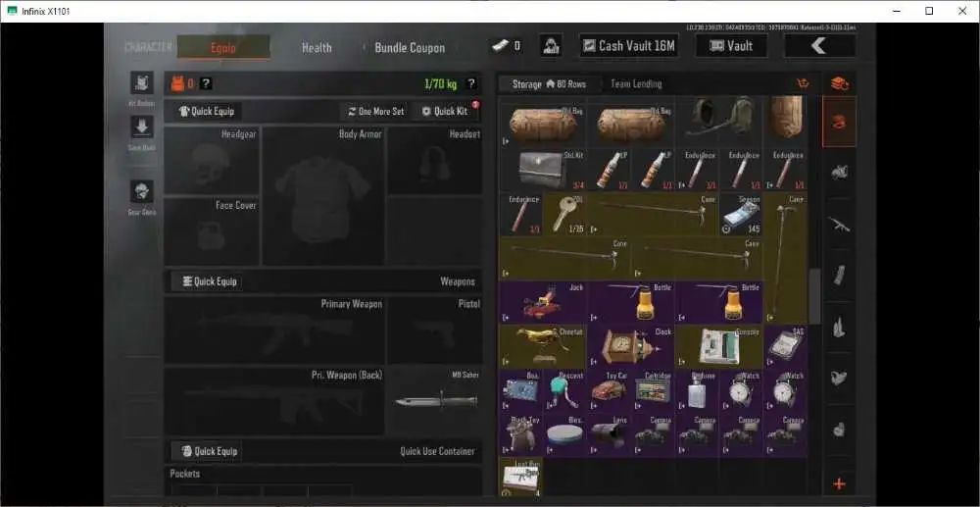Click the storage vertical scrollbar handle
Image resolution: width=980 pixels, height=507 pixels.
pyautogui.click(x=814, y=296)
